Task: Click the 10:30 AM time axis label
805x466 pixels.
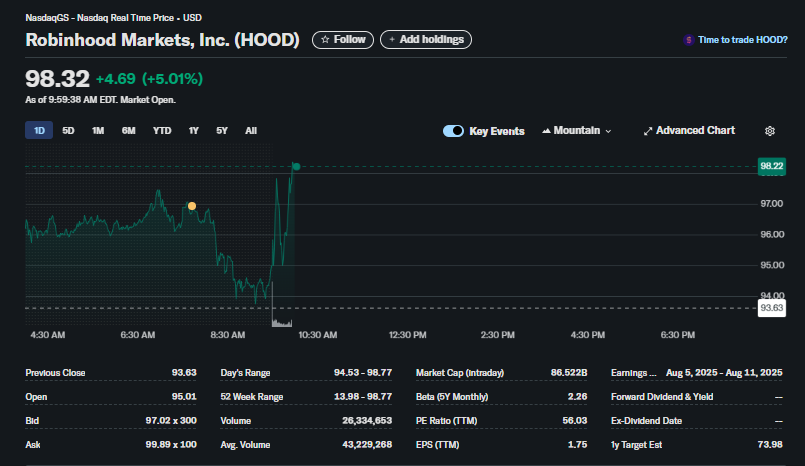Action: (318, 335)
